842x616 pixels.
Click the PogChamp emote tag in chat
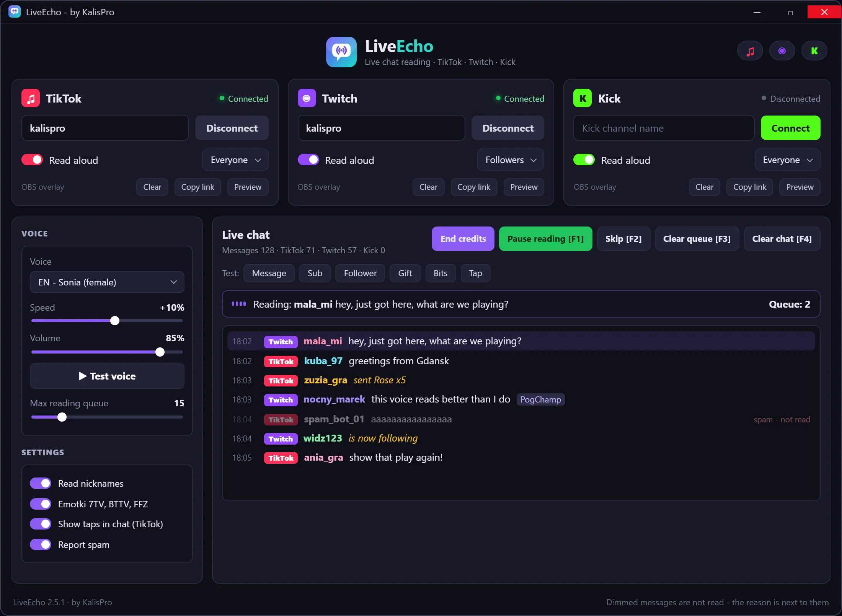[540, 399]
